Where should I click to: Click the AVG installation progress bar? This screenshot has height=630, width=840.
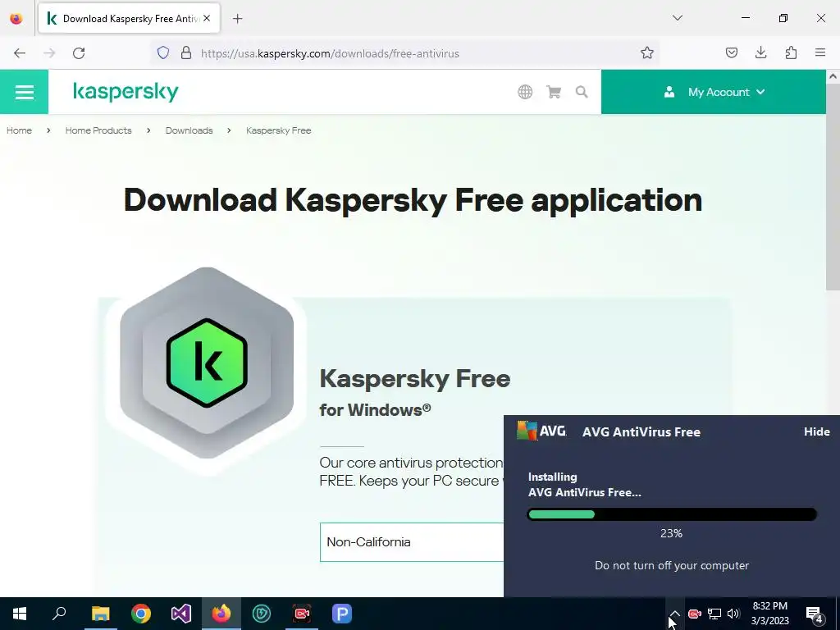coord(672,515)
